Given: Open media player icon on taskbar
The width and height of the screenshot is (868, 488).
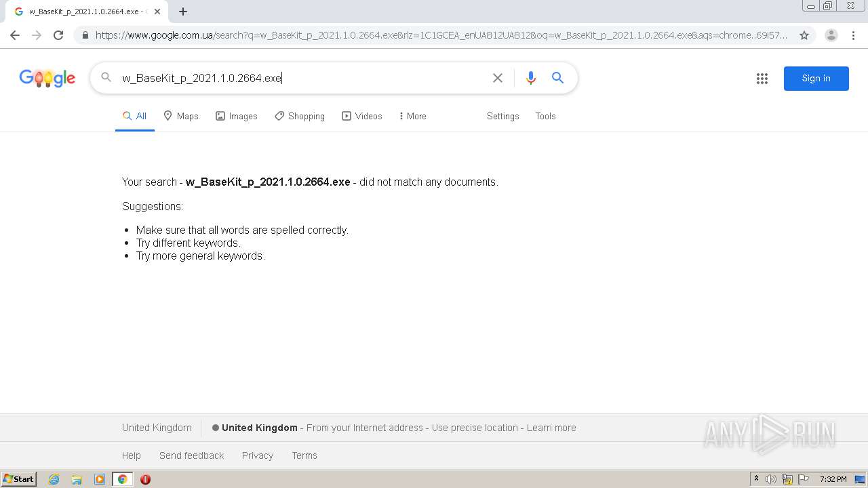Looking at the screenshot, I should (100, 479).
